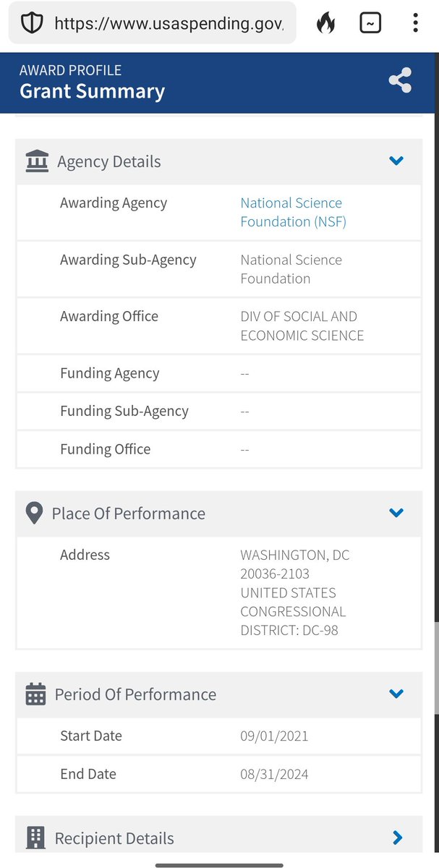Tap the Place Of Performance pin icon
Image resolution: width=439 pixels, height=868 pixels.
coord(34,514)
